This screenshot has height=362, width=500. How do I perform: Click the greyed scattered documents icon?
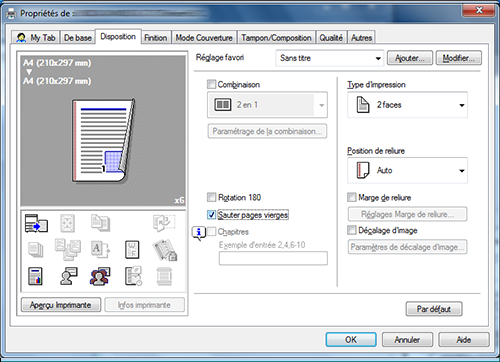[x=68, y=249]
